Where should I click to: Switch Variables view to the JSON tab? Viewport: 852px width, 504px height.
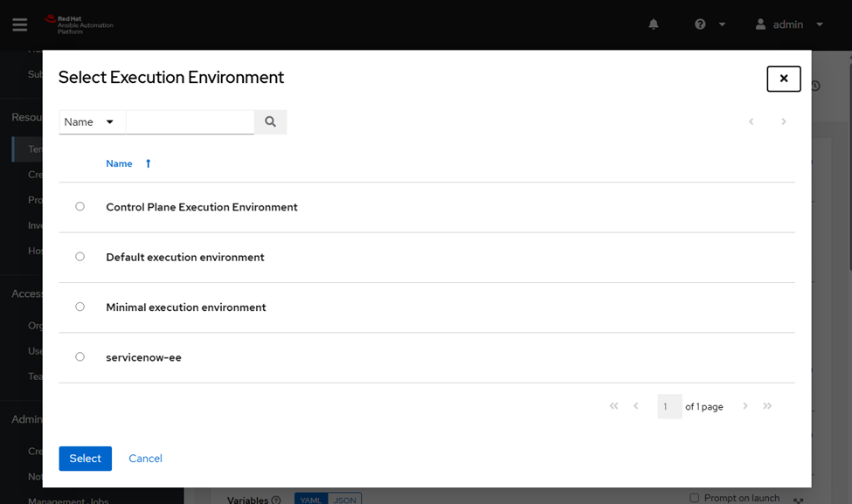pyautogui.click(x=343, y=499)
